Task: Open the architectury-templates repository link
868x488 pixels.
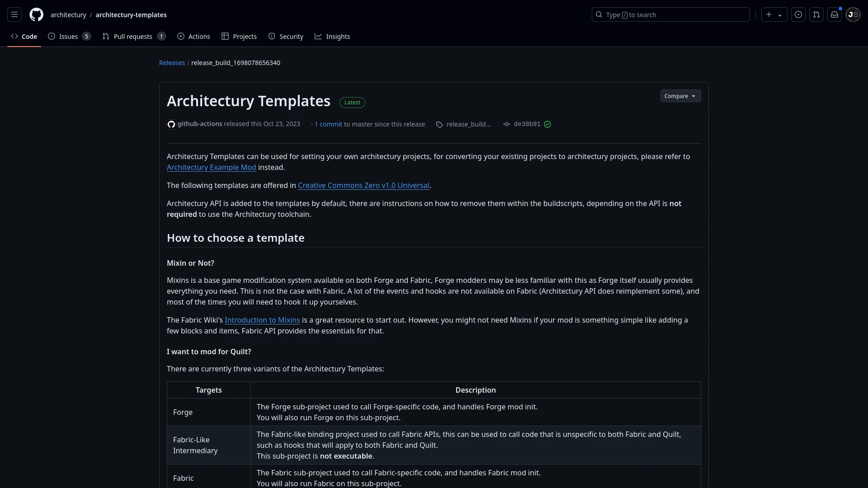Action: (x=131, y=15)
